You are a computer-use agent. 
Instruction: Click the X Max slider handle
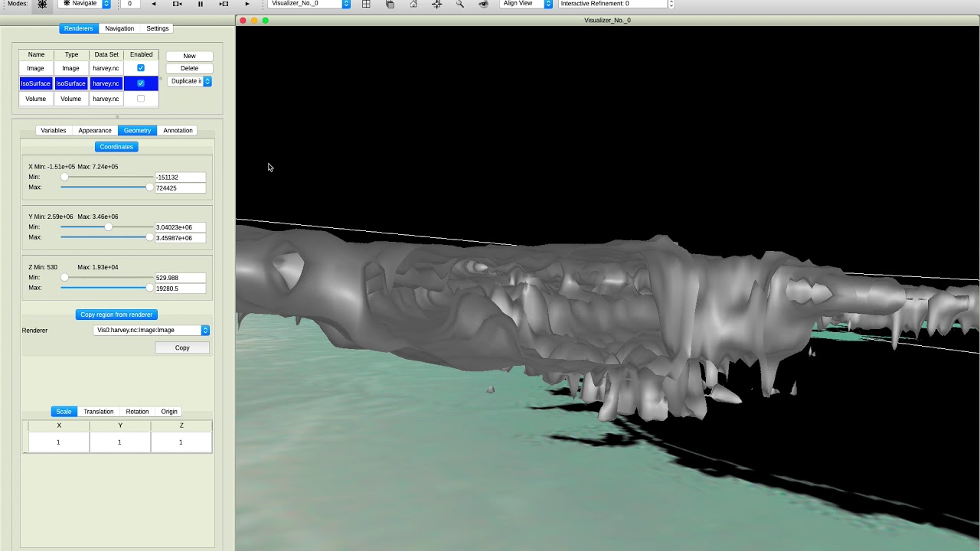[x=149, y=187]
